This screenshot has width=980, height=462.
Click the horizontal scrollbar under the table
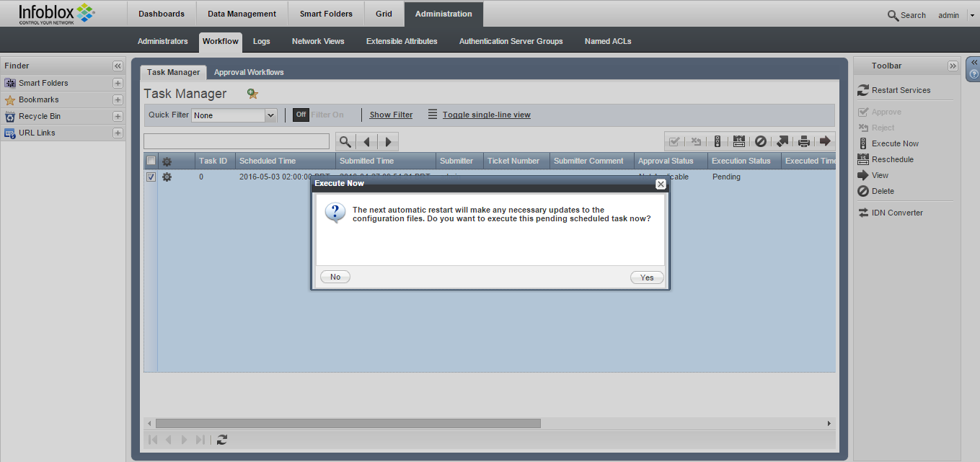point(348,424)
